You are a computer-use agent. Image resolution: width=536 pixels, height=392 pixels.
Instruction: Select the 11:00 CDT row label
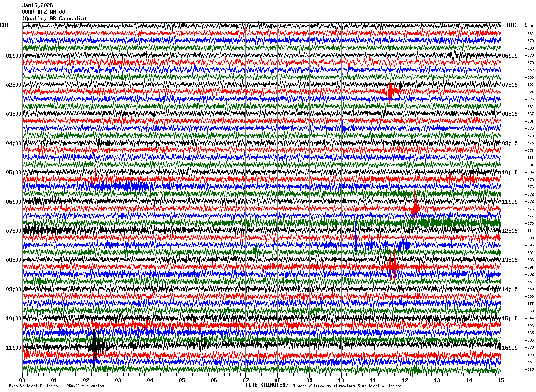(x=13, y=348)
